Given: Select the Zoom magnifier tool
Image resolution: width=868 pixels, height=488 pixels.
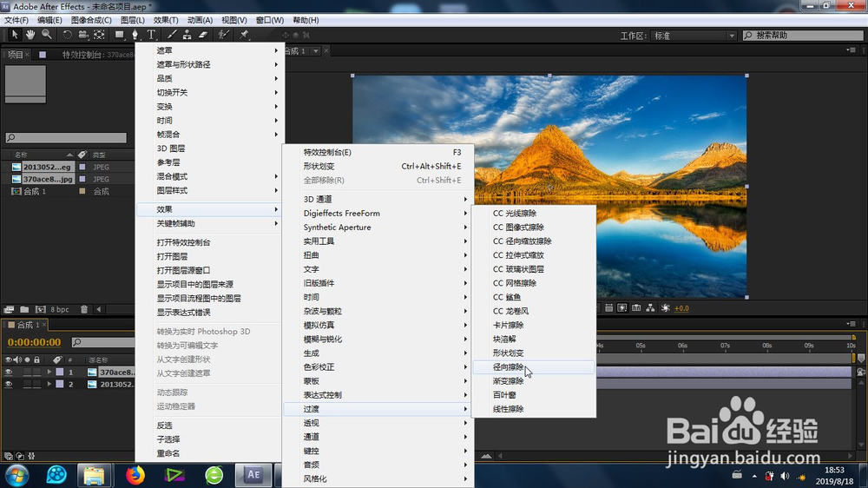Looking at the screenshot, I should 47,35.
